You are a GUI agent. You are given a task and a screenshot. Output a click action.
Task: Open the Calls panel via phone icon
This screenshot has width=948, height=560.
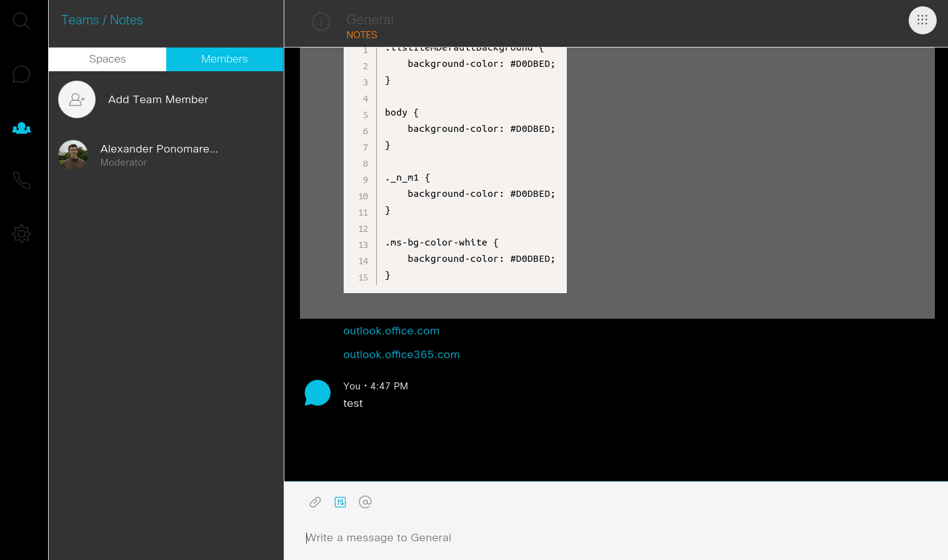(21, 180)
